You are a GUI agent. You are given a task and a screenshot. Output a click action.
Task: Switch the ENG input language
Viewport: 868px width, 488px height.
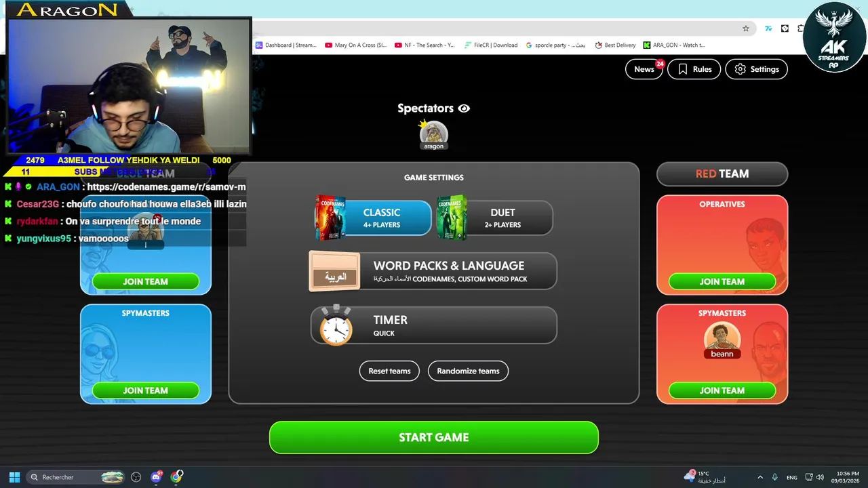coord(791,477)
